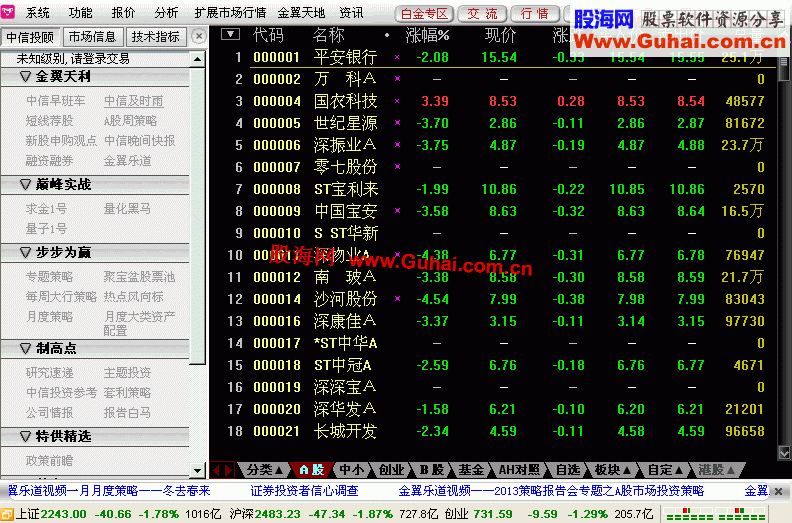Screen dimensions: 792x523
Task: Select the B股 bottom tab
Action: pyautogui.click(x=432, y=470)
